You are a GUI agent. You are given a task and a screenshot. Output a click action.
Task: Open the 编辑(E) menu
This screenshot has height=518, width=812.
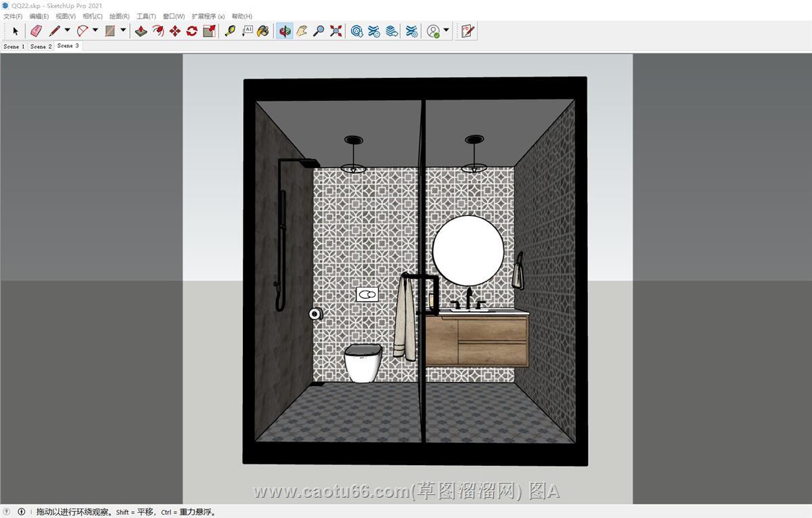tap(39, 16)
